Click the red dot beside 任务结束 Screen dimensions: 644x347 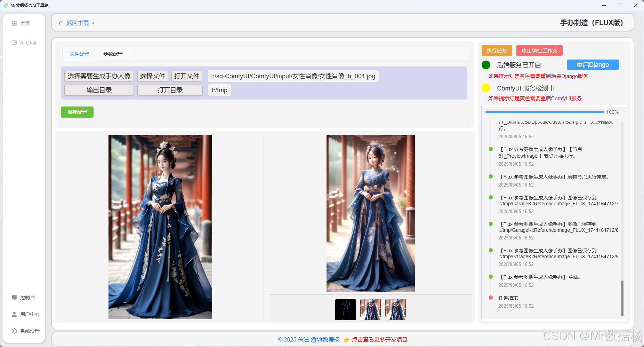tap(491, 298)
